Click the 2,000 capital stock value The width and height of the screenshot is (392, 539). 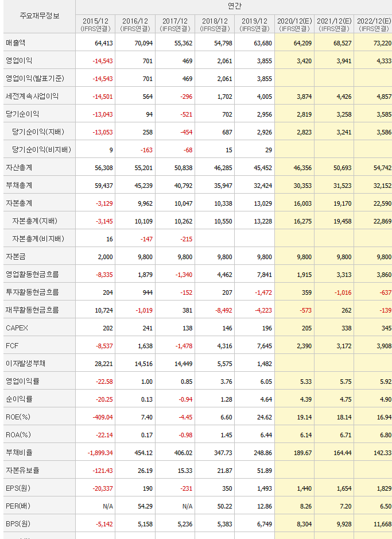click(106, 257)
